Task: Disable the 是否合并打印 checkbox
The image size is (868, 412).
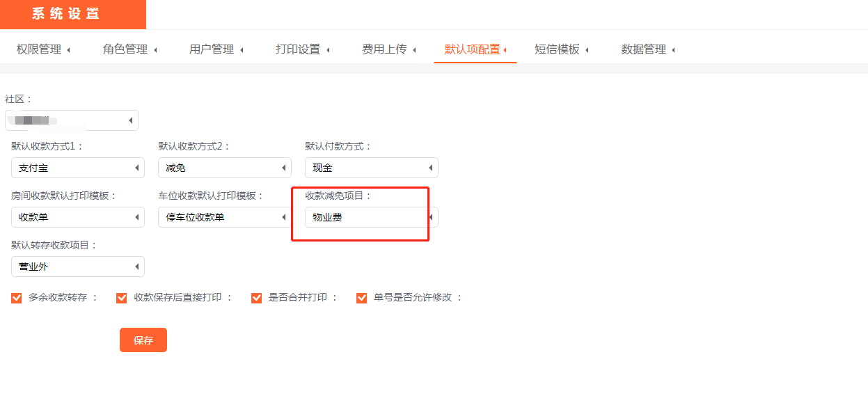Action: (x=256, y=298)
